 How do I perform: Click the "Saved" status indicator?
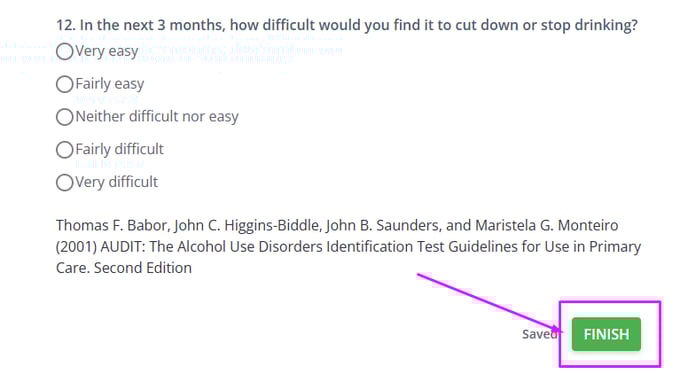[539, 334]
